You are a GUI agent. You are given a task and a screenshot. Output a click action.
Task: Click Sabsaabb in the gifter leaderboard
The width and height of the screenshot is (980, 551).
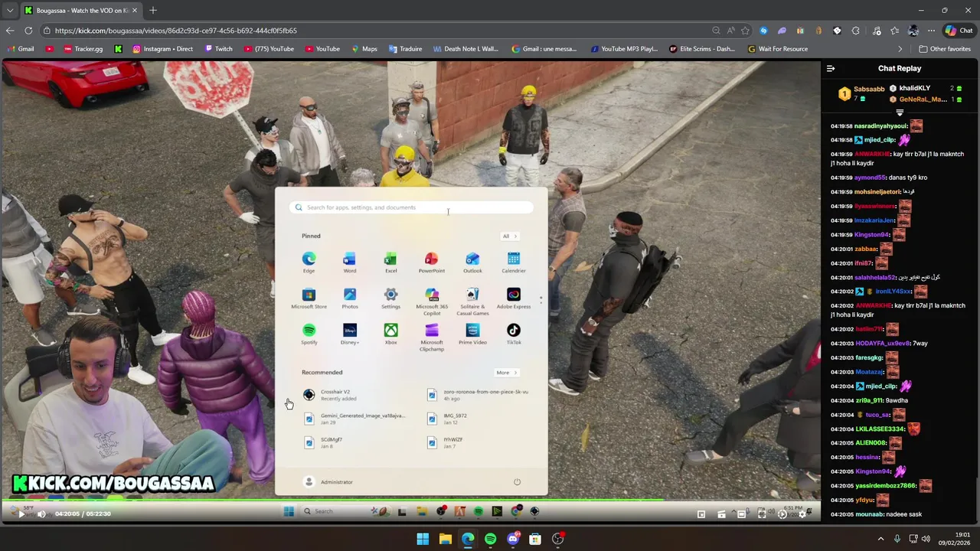click(x=869, y=89)
